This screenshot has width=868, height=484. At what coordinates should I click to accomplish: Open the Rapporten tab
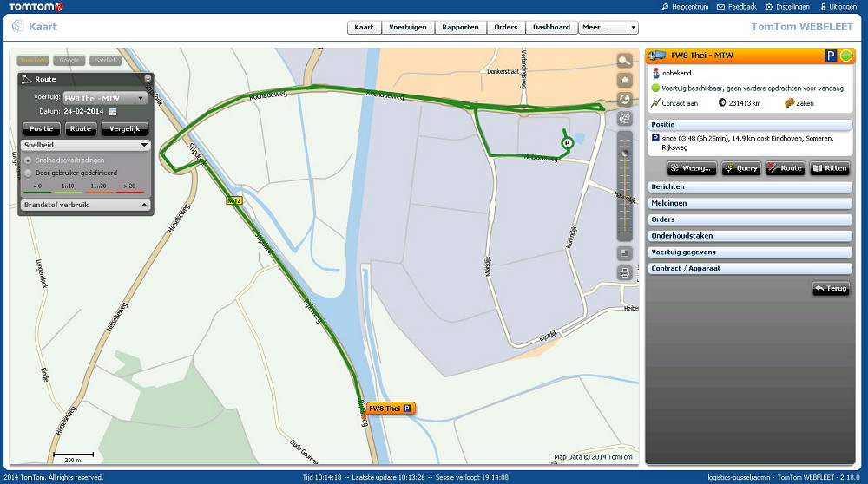[x=461, y=27]
